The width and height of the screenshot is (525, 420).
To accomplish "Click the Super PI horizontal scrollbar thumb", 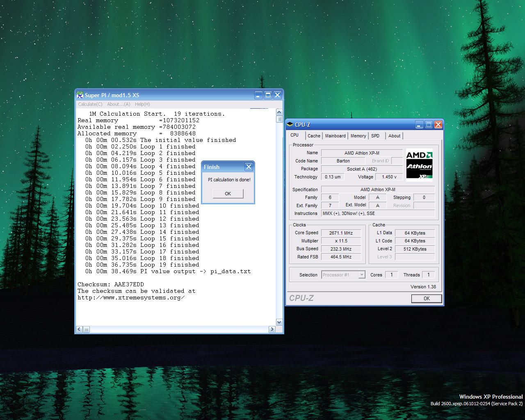I will 86,329.
